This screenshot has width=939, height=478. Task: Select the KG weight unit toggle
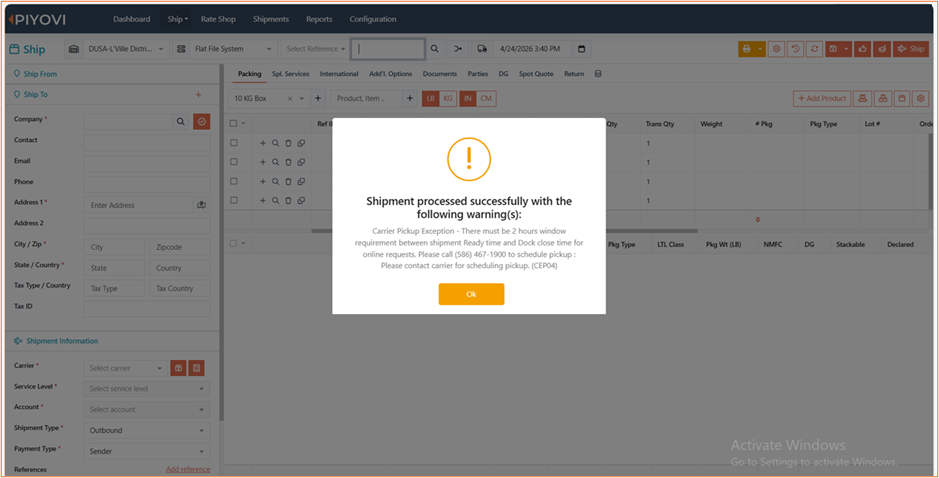[x=448, y=99]
